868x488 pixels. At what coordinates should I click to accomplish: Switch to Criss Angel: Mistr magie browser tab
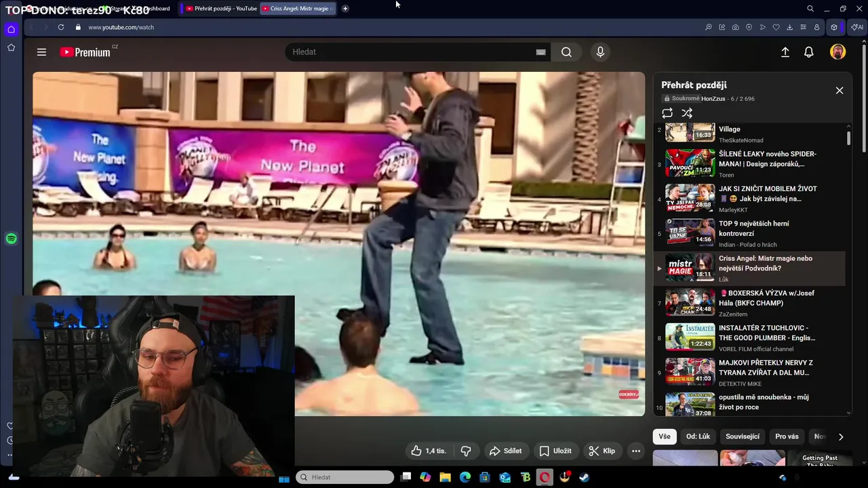(298, 9)
